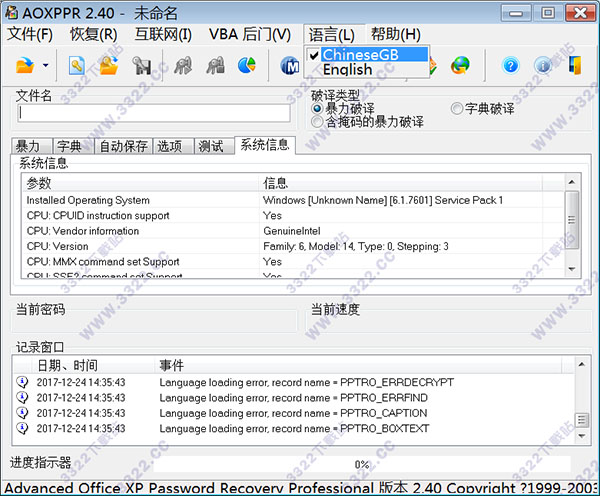
Task: Click info icon on PPTRO_CAPTION log row
Action: 23,413
